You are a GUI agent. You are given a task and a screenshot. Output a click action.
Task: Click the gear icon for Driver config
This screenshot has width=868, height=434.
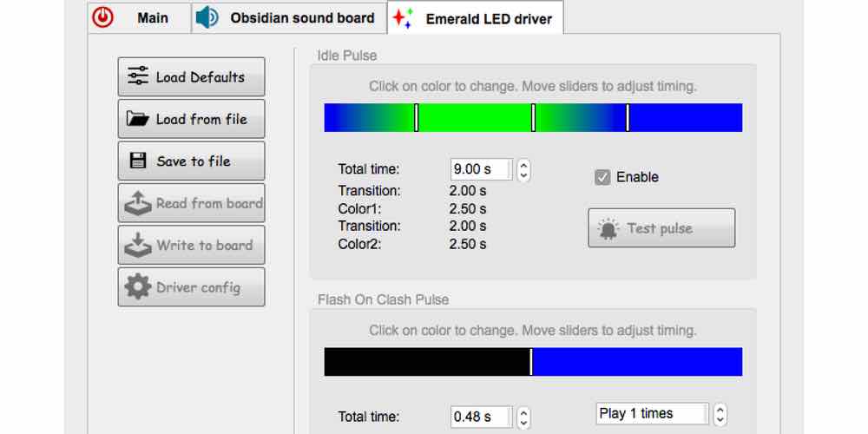pos(138,287)
